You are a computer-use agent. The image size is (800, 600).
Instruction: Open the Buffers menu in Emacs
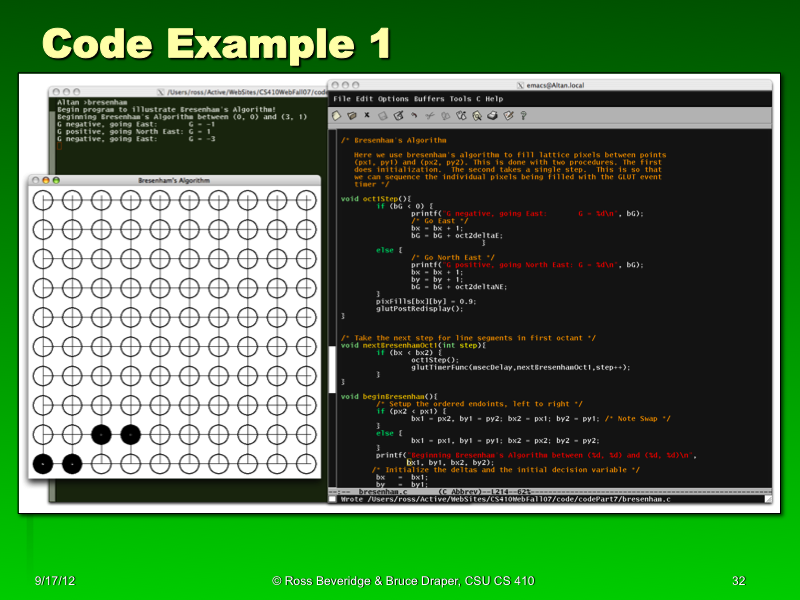pos(429,99)
